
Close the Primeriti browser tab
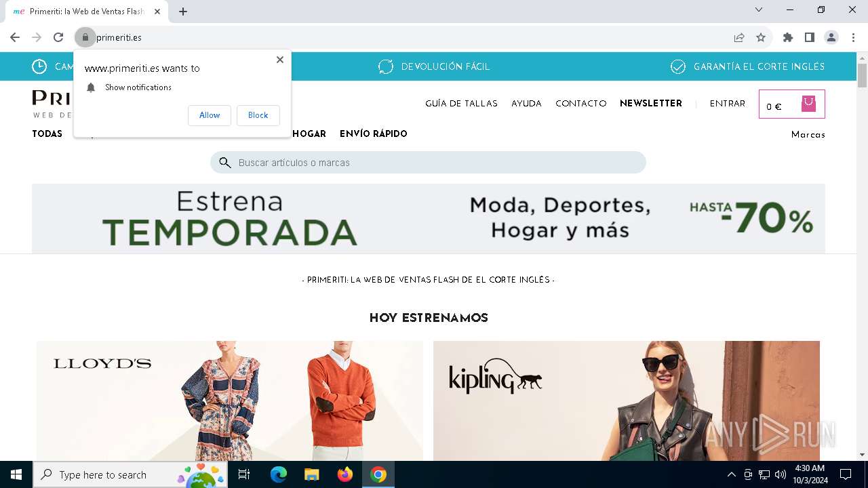coord(157,12)
